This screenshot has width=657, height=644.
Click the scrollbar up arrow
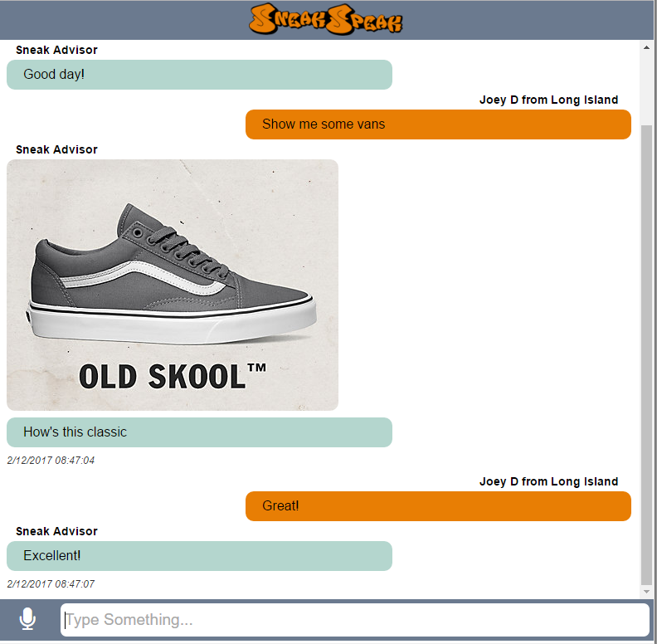click(646, 48)
